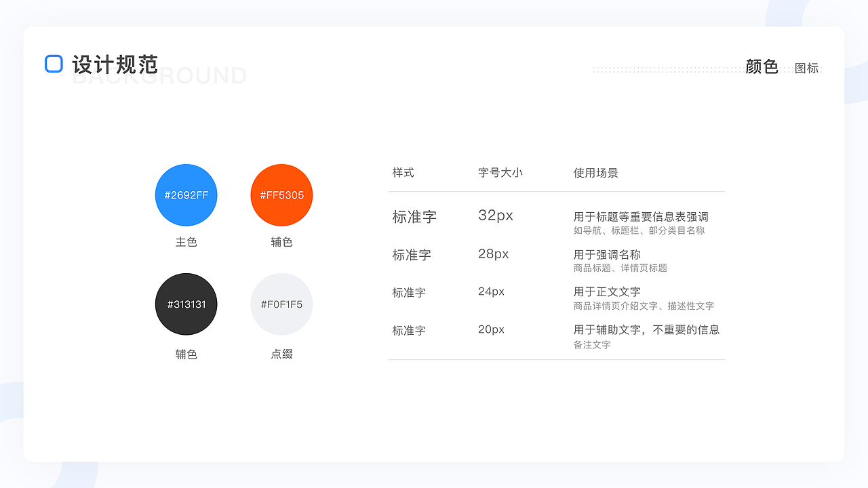Click the 辅色 label under orange circle
868x488 pixels.
281,241
